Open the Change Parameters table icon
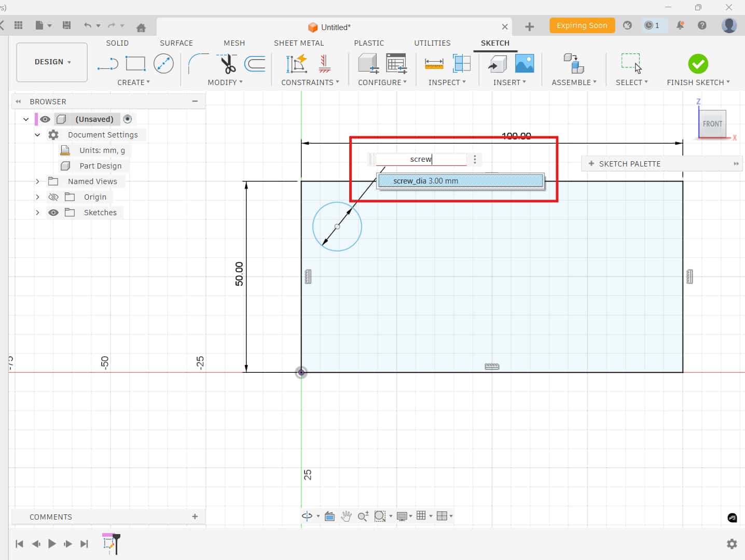 396,64
